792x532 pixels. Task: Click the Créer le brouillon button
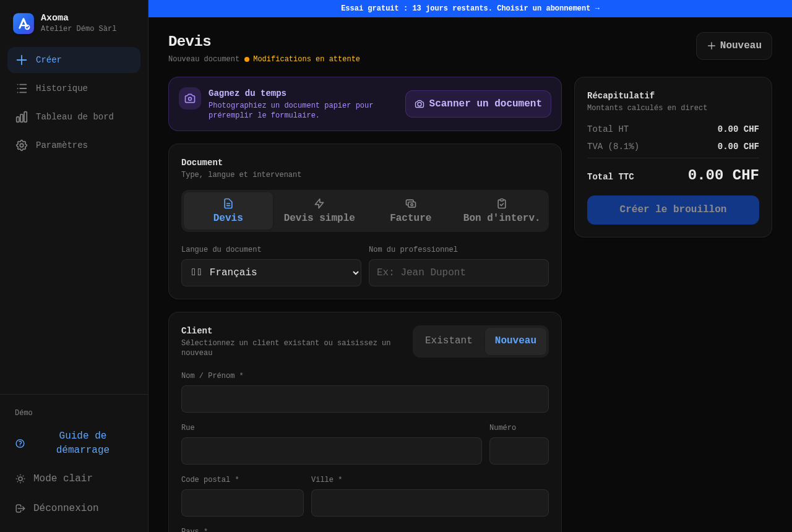pos(673,210)
